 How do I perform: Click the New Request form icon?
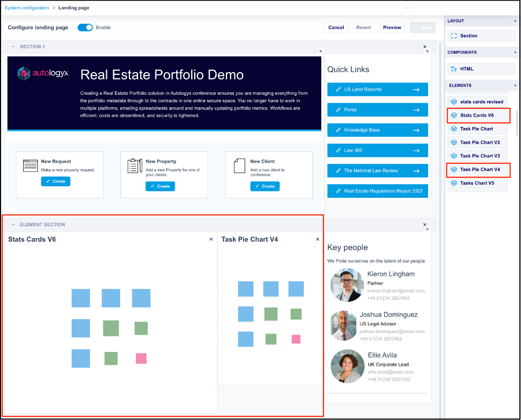pyautogui.click(x=30, y=166)
